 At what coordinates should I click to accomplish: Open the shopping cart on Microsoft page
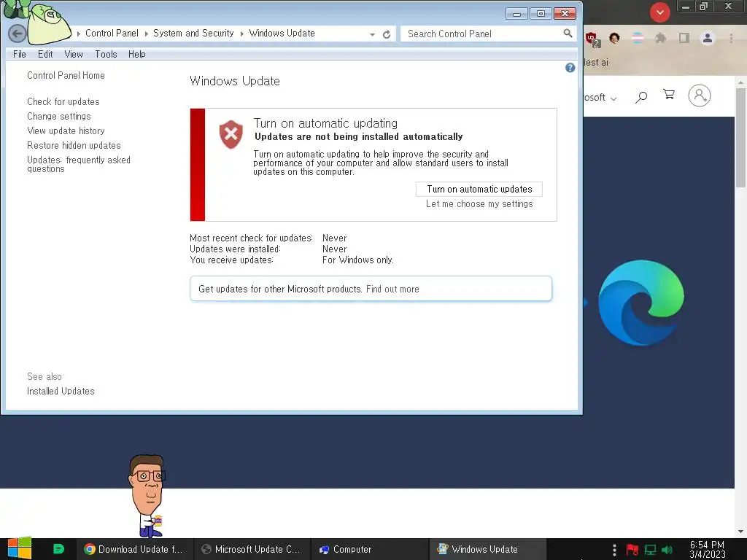669,95
